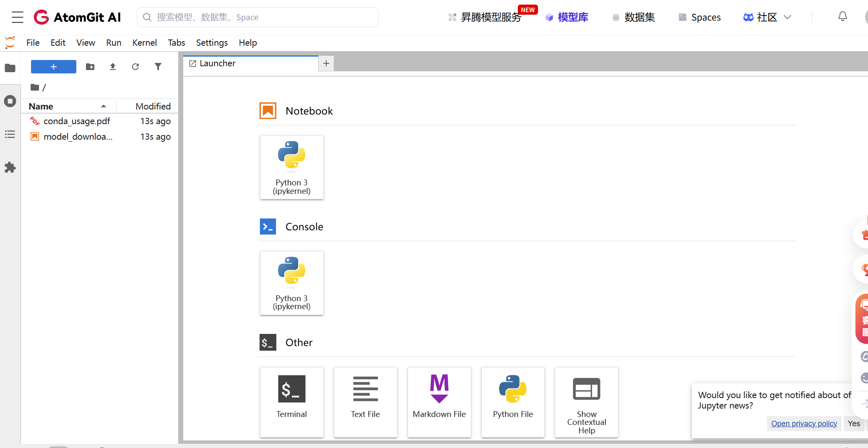Select the model_downloa... notebook file
The height and width of the screenshot is (448, 868).
tap(100, 137)
